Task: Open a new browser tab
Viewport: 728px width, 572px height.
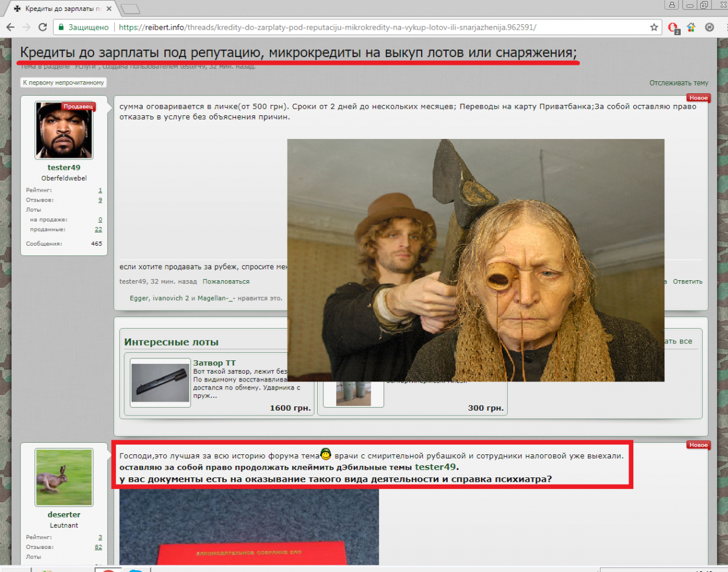Action: coord(130,9)
